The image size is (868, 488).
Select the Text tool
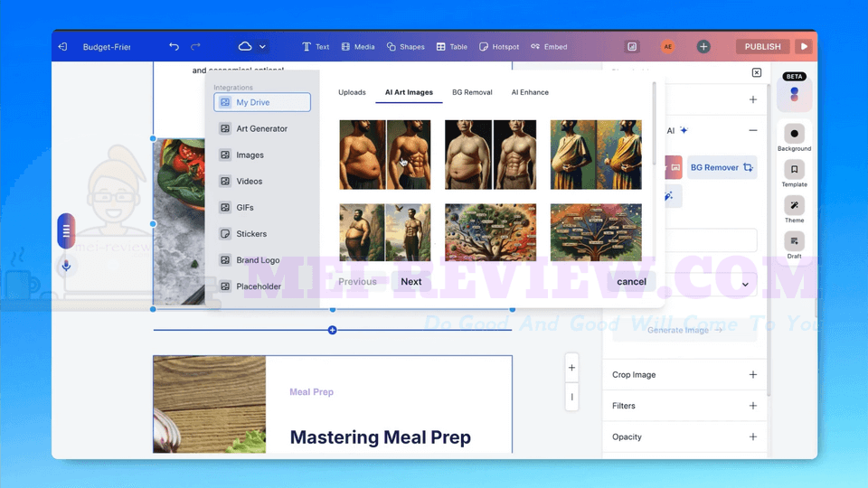(x=316, y=47)
